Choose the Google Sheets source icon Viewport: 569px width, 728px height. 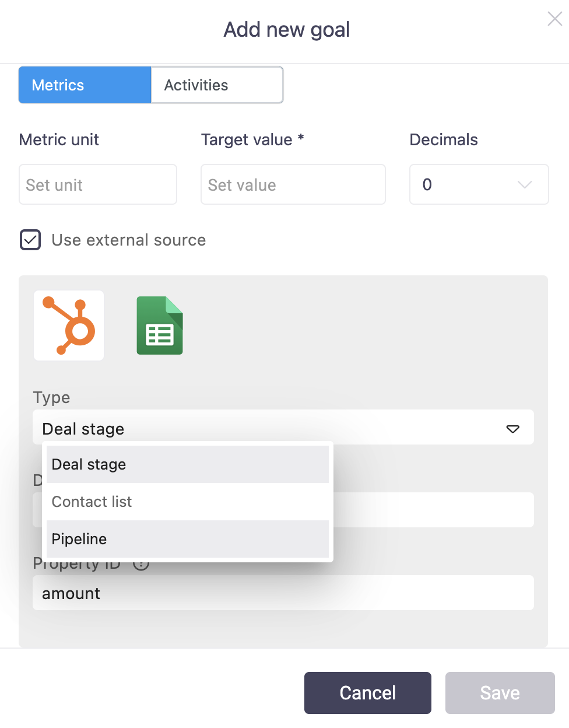coord(160,325)
